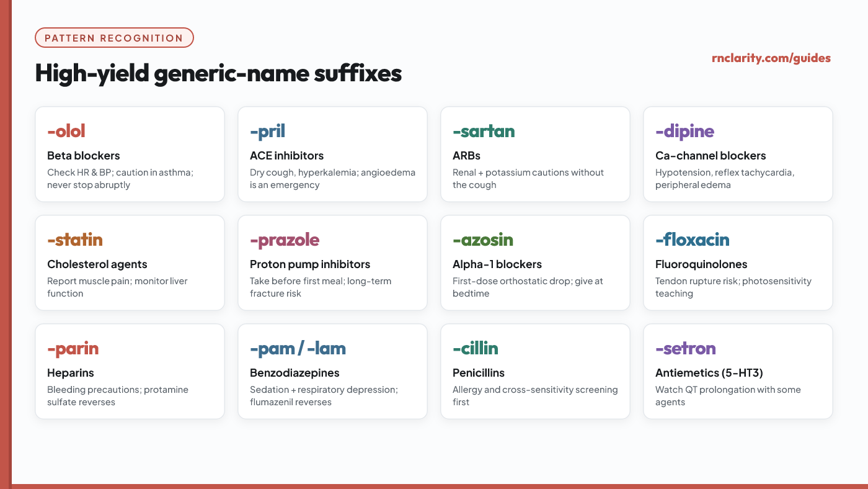Screen dimensions: 868x489
Task: Click the PATTERN RECOGNITION badge
Action: [x=114, y=38]
